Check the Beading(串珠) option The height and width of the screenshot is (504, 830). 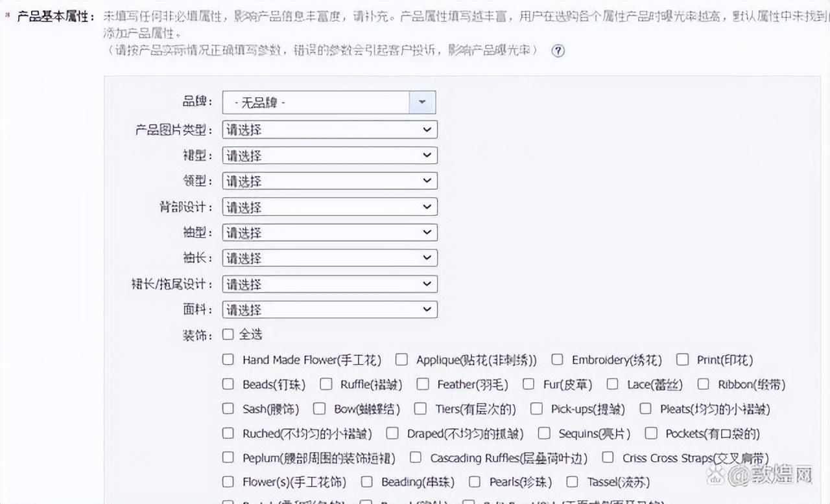click(367, 481)
